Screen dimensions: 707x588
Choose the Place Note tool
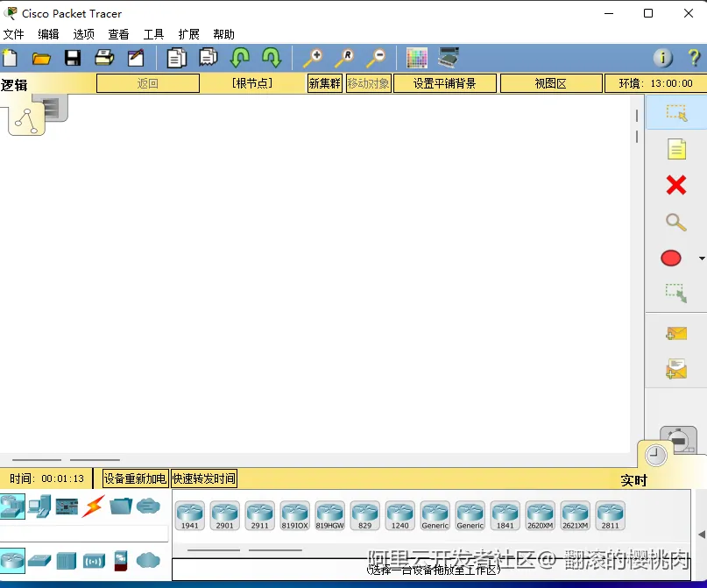[676, 149]
